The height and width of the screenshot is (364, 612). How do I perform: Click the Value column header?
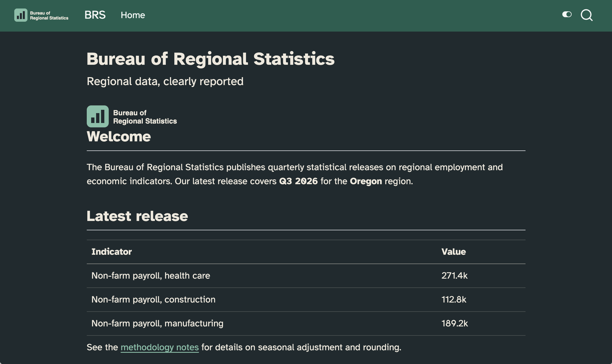[x=454, y=252]
